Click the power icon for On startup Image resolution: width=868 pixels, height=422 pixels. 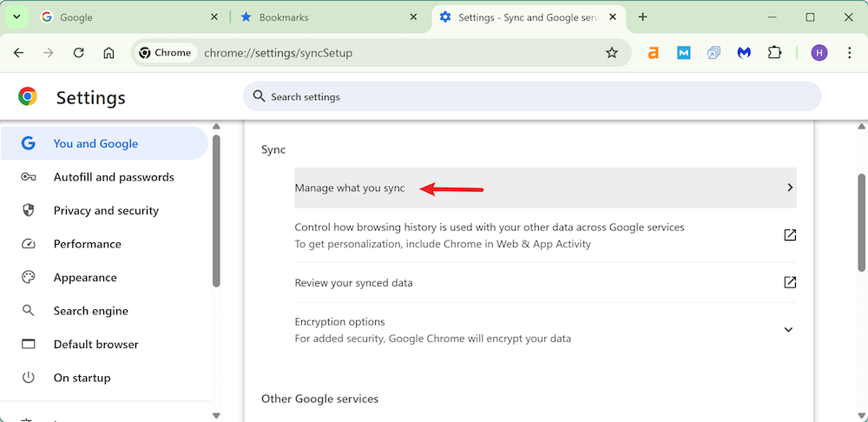29,378
